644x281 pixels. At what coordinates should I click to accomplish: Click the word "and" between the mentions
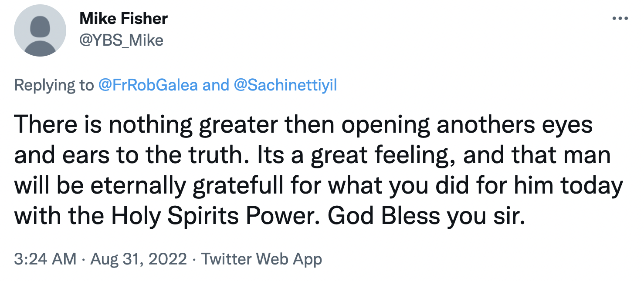click(x=216, y=85)
